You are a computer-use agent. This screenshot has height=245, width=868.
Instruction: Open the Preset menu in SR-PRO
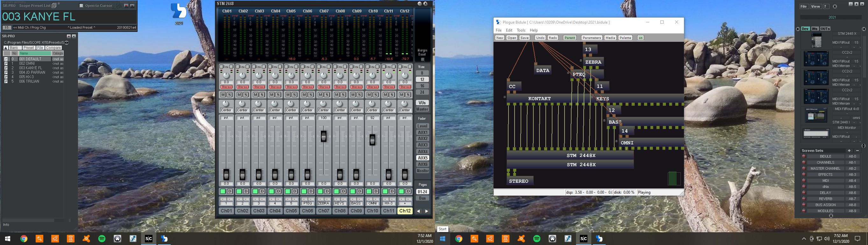tap(29, 48)
